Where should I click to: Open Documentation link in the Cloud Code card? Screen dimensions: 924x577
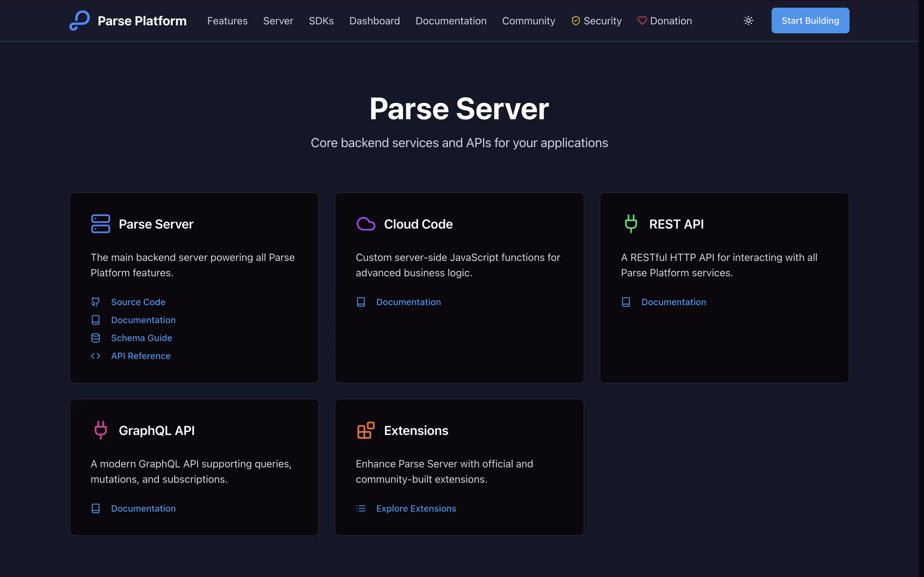tap(408, 302)
